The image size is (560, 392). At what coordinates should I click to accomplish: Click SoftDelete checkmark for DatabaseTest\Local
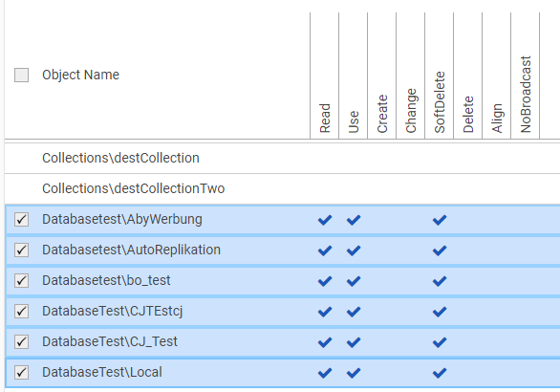pyautogui.click(x=440, y=373)
